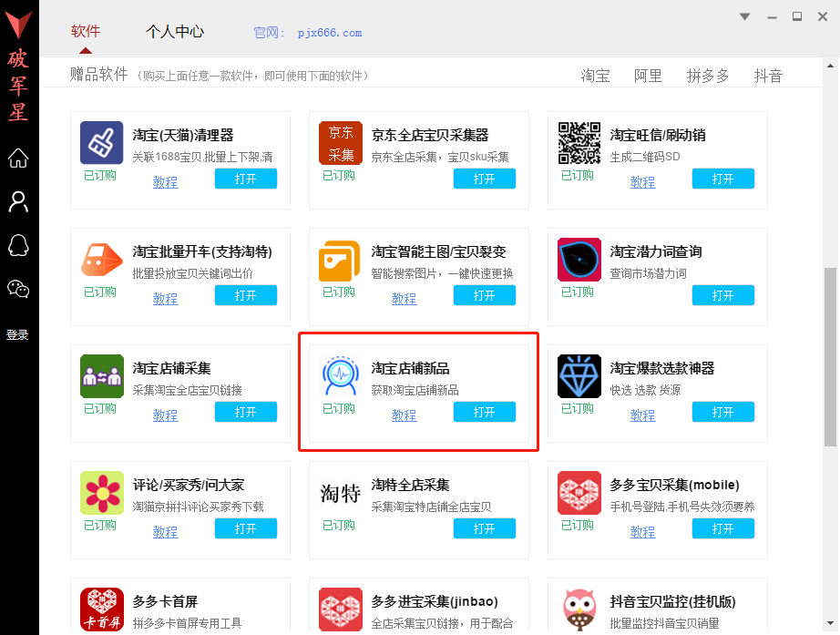Click the 抖音宝贝监控(挂机版) title text
Screen dimensions: 840x635
[x=673, y=602]
